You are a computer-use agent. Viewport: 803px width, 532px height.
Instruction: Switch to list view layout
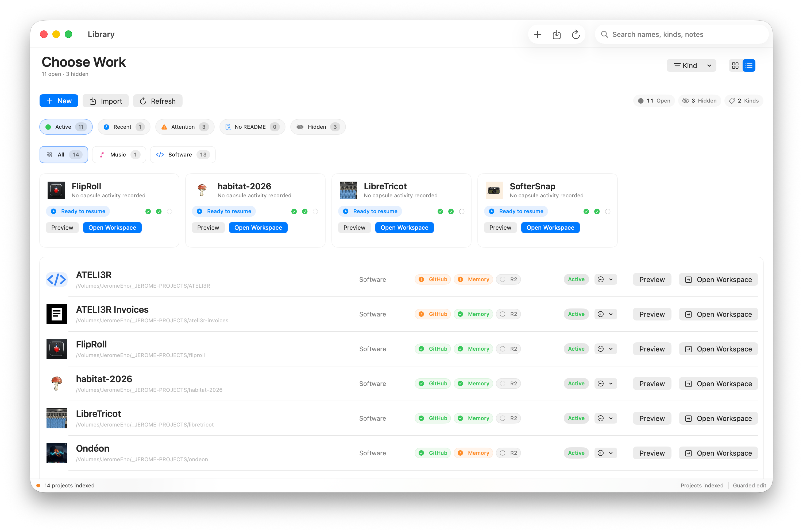(x=749, y=65)
